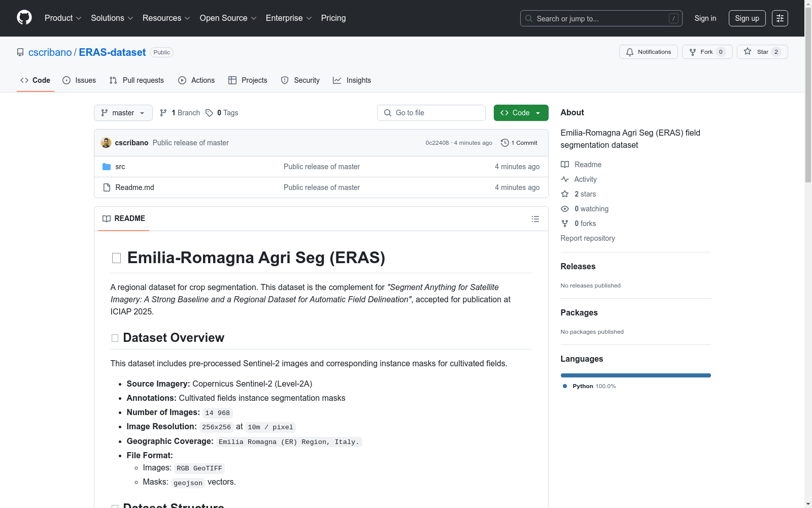Image resolution: width=812 pixels, height=508 pixels.
Task: Click the Activity pulse icon
Action: click(x=565, y=179)
